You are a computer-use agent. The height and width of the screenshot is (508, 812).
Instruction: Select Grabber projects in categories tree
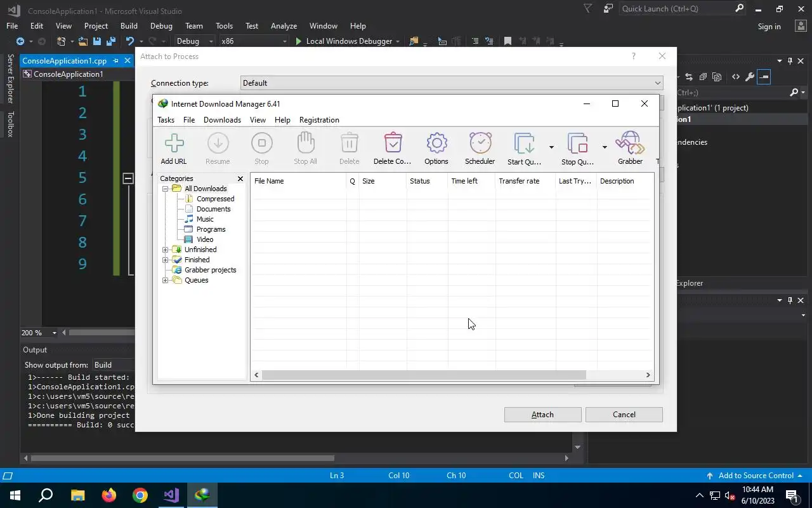(x=210, y=270)
